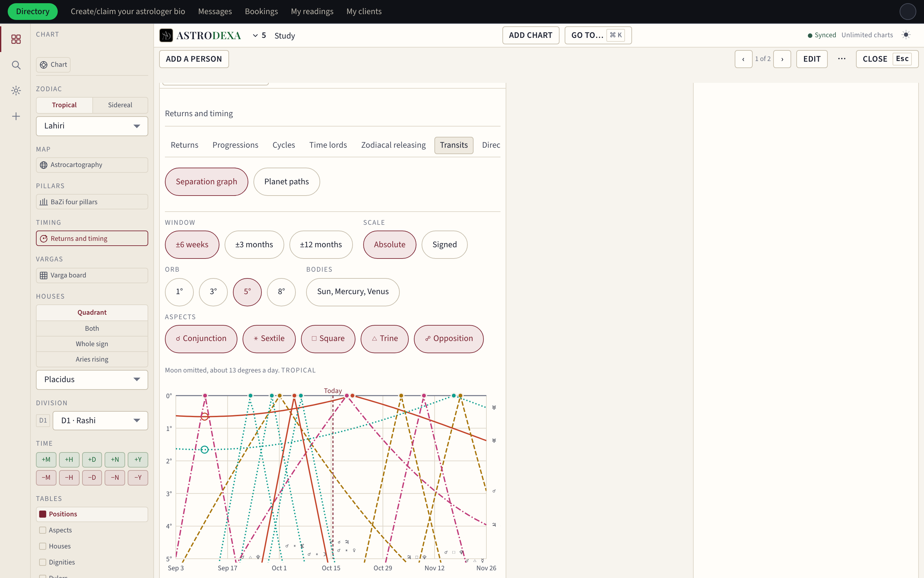924x578 pixels.
Task: Enable the Dignities table checkbox
Action: tap(43, 562)
